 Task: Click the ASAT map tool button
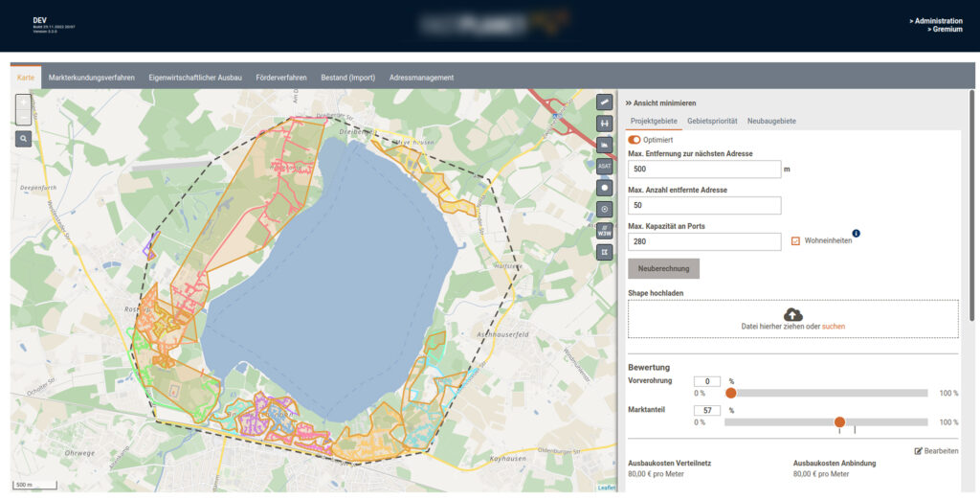pyautogui.click(x=604, y=166)
